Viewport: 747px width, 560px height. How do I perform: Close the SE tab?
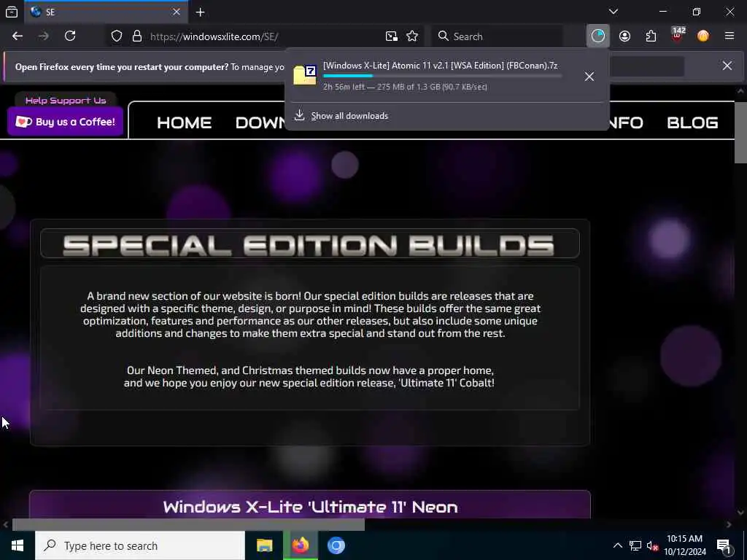[x=177, y=12]
